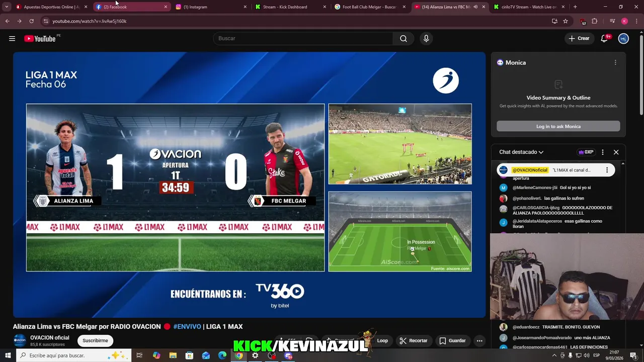Click chat user @CARLOSGARCIA-ij6zg

(536, 208)
